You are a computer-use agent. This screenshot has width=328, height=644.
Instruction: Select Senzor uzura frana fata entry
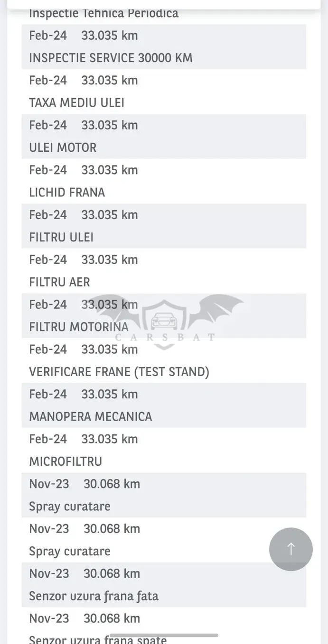coord(164,584)
